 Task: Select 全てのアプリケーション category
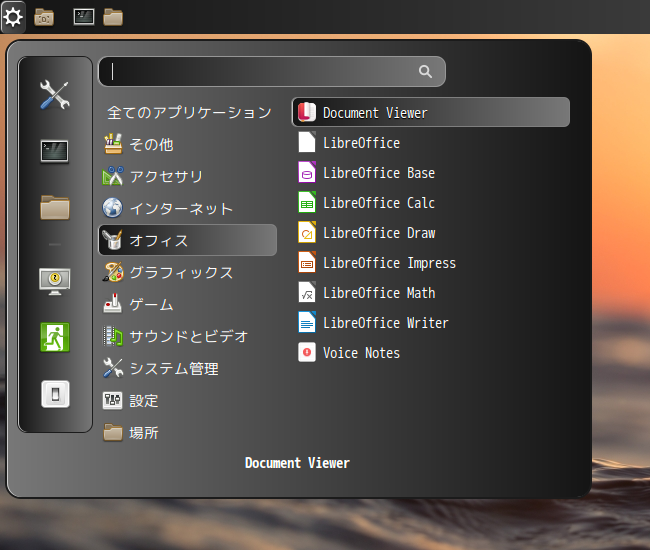pyautogui.click(x=189, y=112)
